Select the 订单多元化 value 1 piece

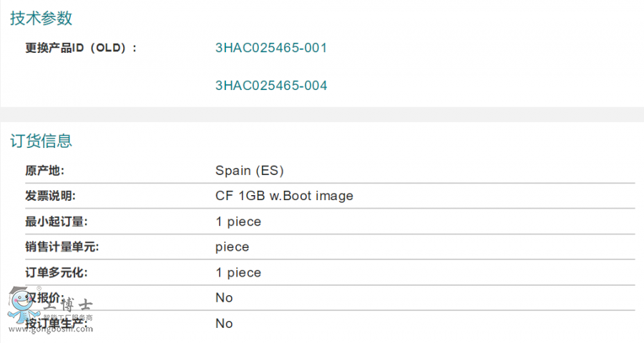(x=238, y=273)
